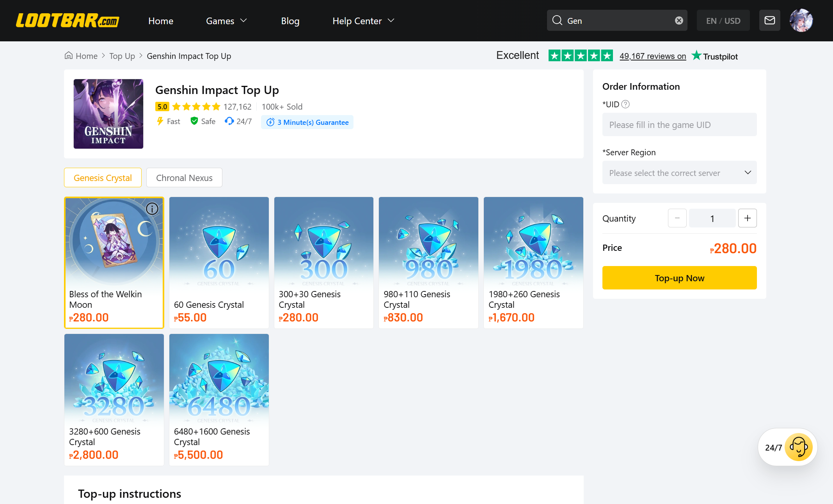Click Top Up in the breadcrumb

point(122,56)
